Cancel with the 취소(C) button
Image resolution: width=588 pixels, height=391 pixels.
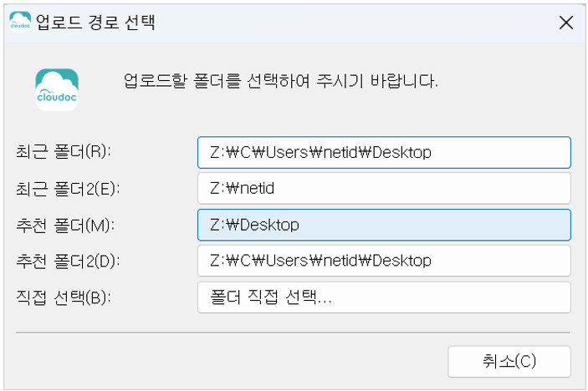(509, 362)
